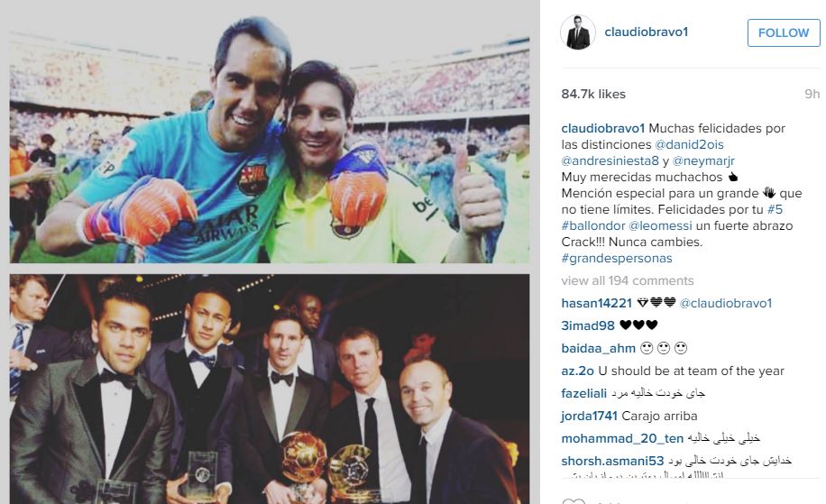Screen dimensions: 826x504
Task: Open the #grandespersonas hashtag
Action: pyautogui.click(x=617, y=259)
